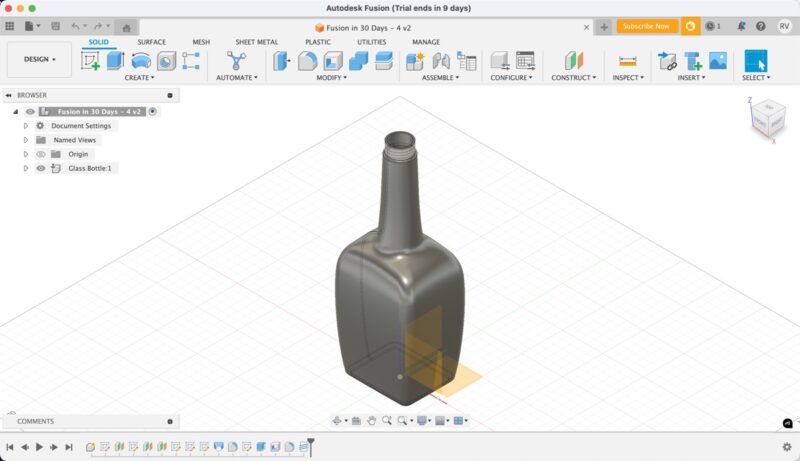The height and width of the screenshot is (461, 800).
Task: Switch to the SURFACE tab
Action: (152, 42)
